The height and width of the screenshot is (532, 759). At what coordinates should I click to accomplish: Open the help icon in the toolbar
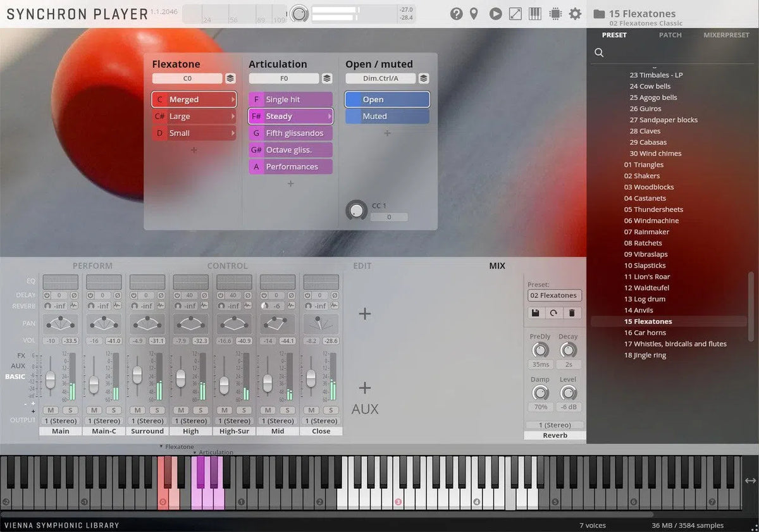[457, 13]
